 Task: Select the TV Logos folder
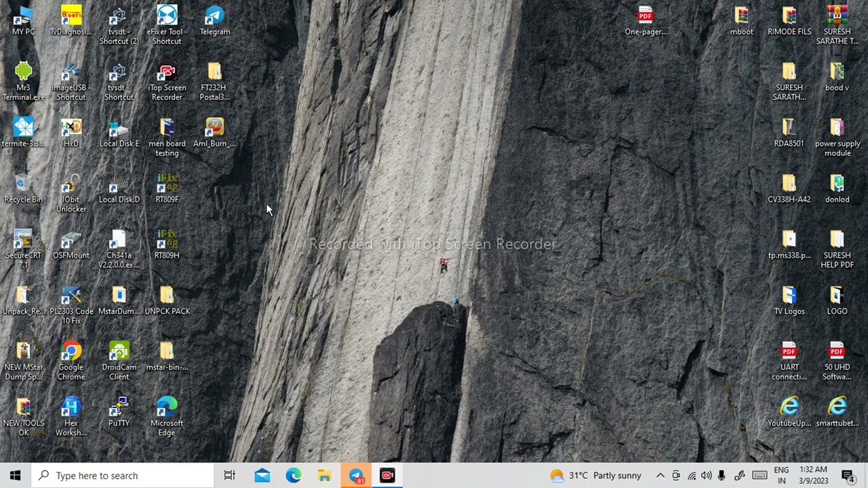click(x=789, y=300)
